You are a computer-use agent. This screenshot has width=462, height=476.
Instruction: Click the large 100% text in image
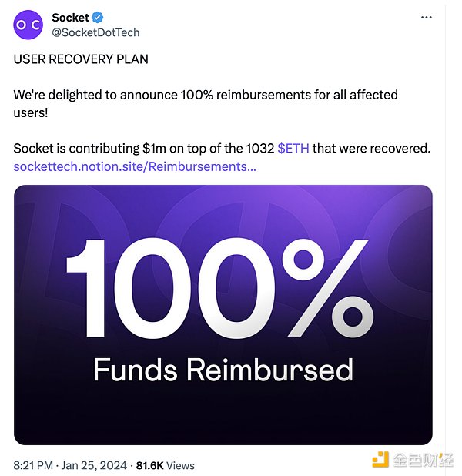click(x=219, y=280)
